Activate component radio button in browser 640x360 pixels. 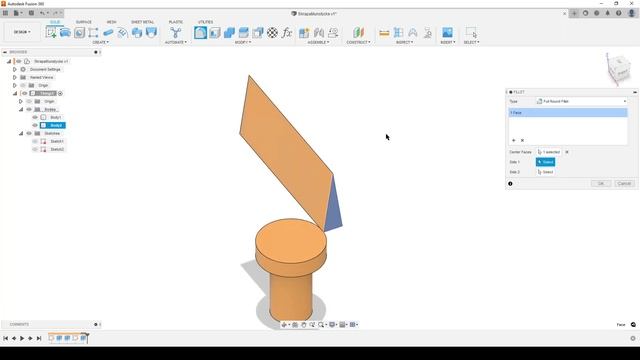[60, 93]
